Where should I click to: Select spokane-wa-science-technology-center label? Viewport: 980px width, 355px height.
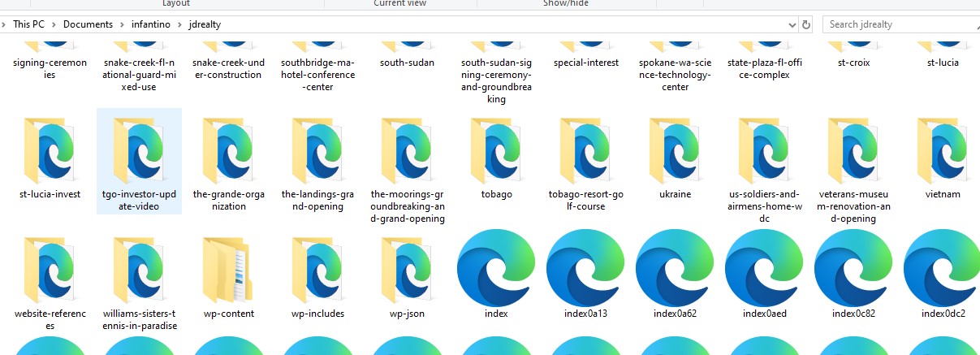tap(675, 75)
